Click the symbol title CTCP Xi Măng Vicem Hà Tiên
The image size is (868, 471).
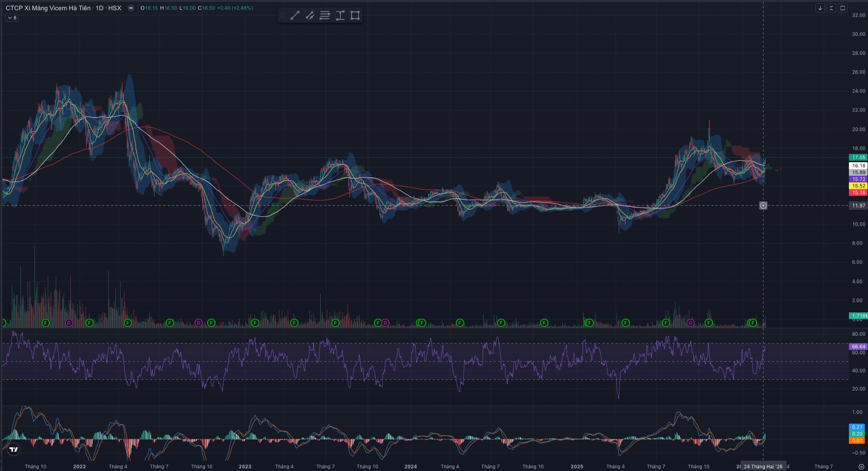pyautogui.click(x=48, y=8)
